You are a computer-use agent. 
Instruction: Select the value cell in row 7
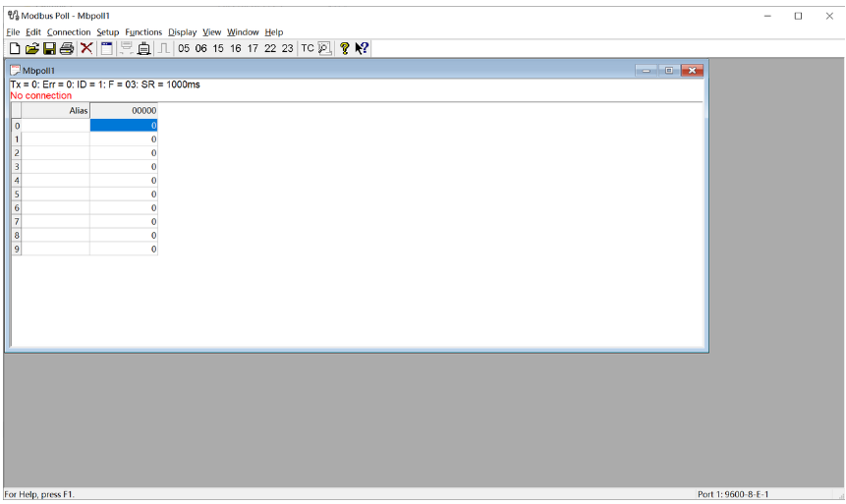[x=124, y=222]
